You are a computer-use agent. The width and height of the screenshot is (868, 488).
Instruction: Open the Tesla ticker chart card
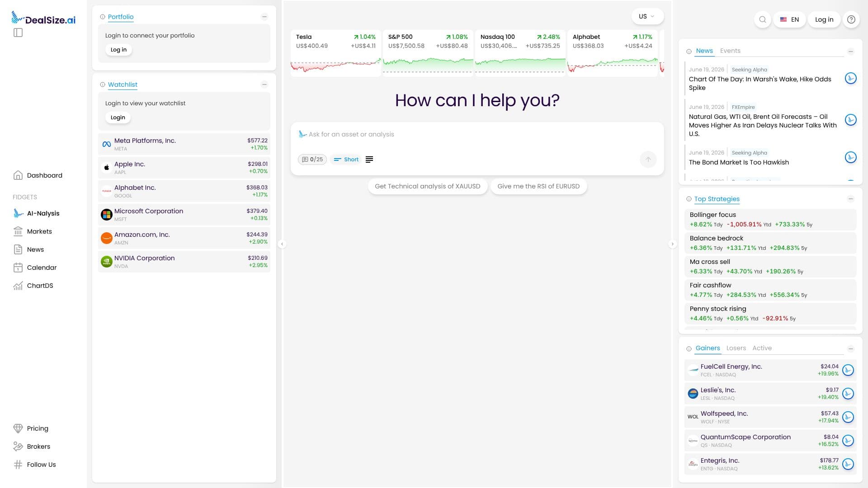click(x=336, y=53)
